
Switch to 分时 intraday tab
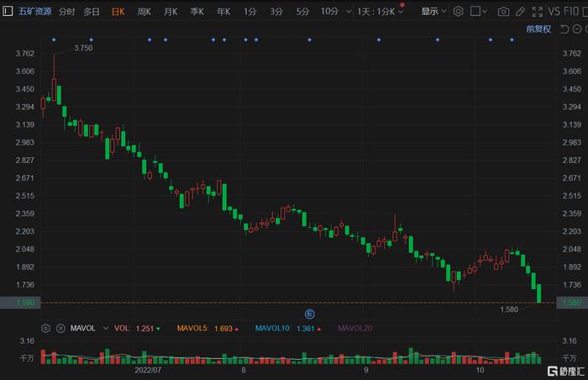(66, 12)
